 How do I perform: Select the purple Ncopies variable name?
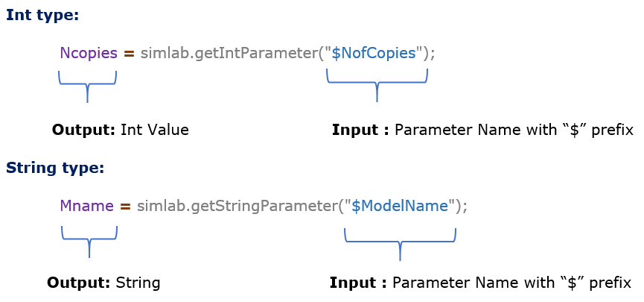tap(89, 54)
